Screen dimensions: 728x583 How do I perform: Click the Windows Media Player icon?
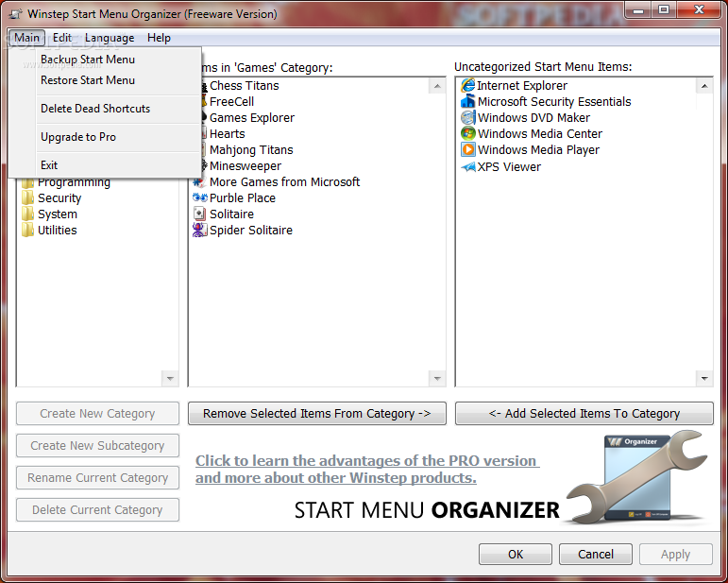[x=468, y=149]
